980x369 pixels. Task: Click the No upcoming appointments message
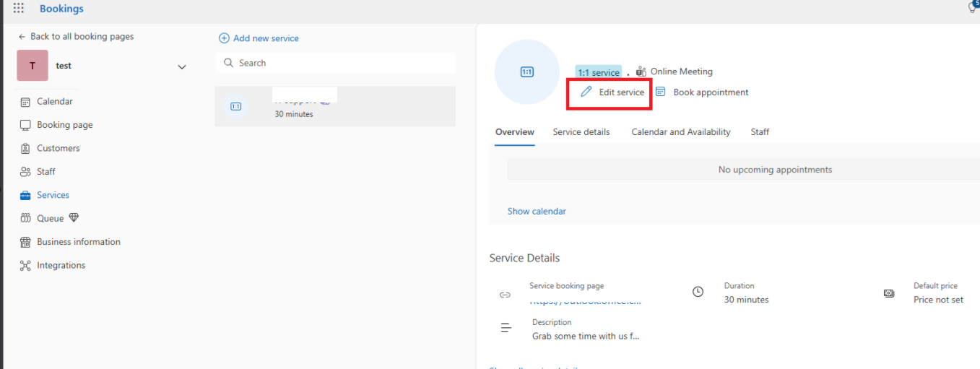click(x=775, y=170)
